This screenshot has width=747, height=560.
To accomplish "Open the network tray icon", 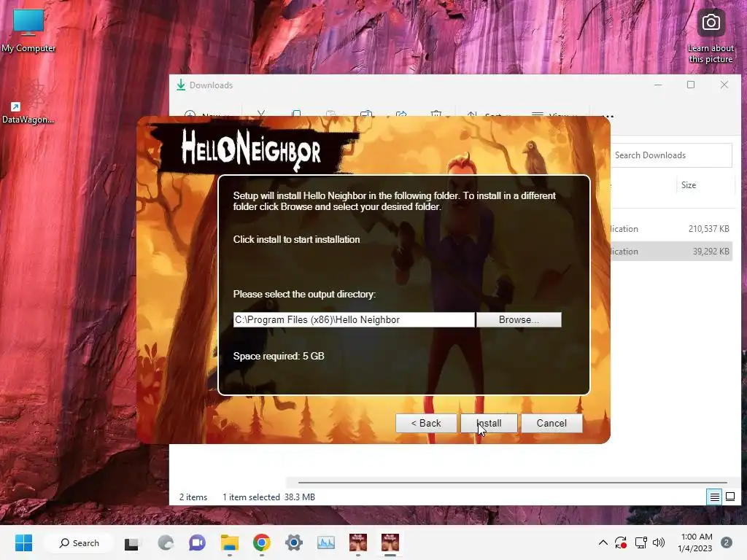I will pyautogui.click(x=640, y=542).
